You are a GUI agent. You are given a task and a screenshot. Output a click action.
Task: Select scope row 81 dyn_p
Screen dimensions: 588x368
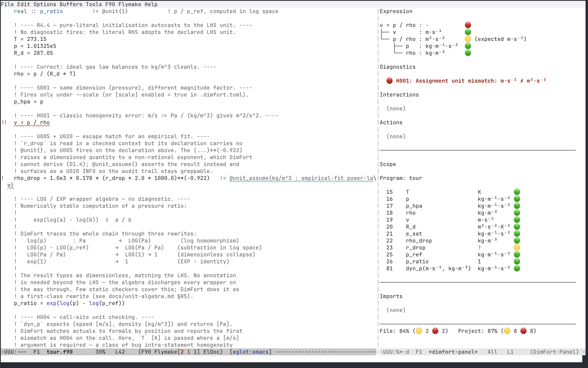tap(453, 268)
